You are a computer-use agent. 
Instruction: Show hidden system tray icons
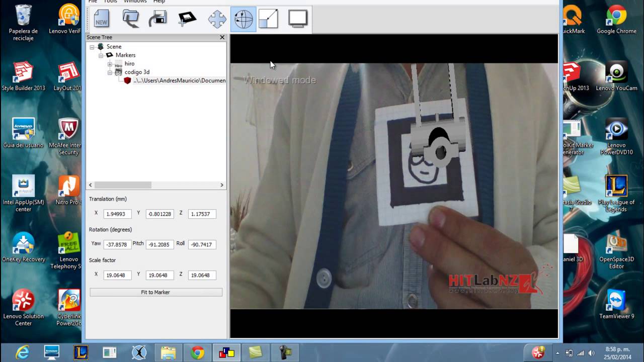(557, 353)
